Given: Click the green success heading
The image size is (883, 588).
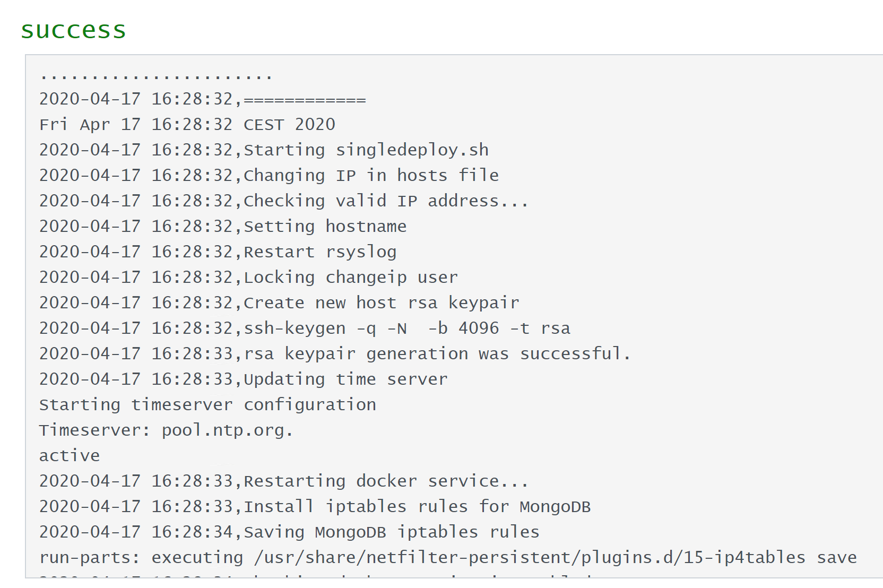Looking at the screenshot, I should coord(73,31).
